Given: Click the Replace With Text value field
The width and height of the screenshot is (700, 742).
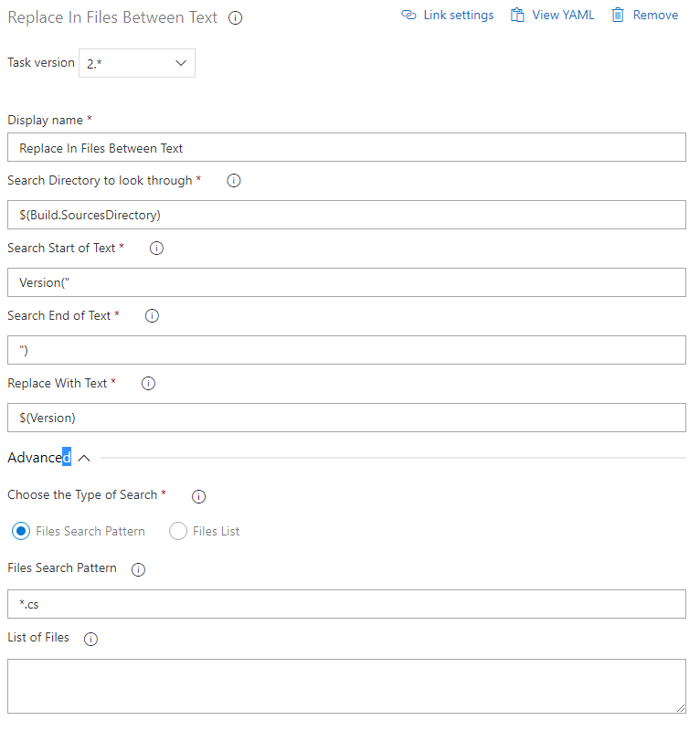Looking at the screenshot, I should pyautogui.click(x=346, y=418).
